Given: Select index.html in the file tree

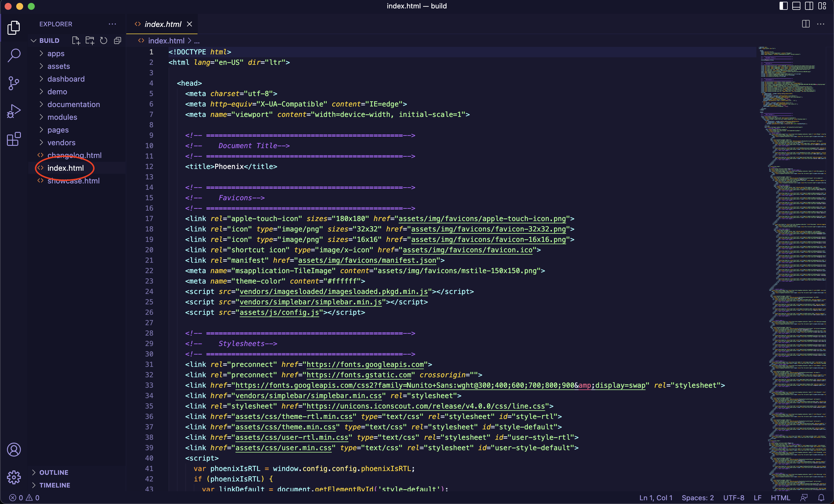Looking at the screenshot, I should [77, 168].
